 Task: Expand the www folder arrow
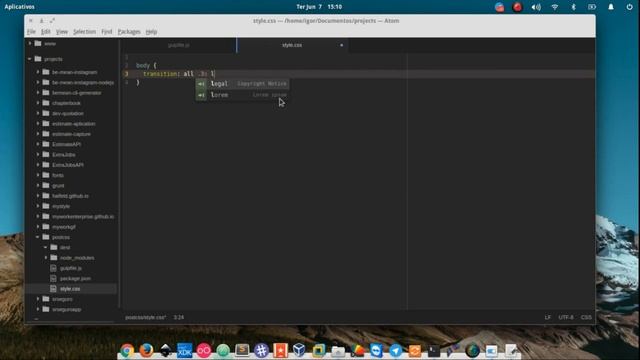point(30,43)
